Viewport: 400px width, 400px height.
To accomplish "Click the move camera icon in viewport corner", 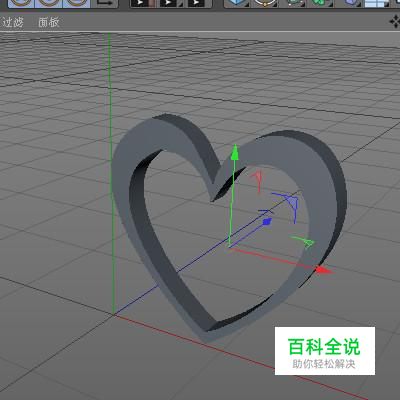I will 395,22.
